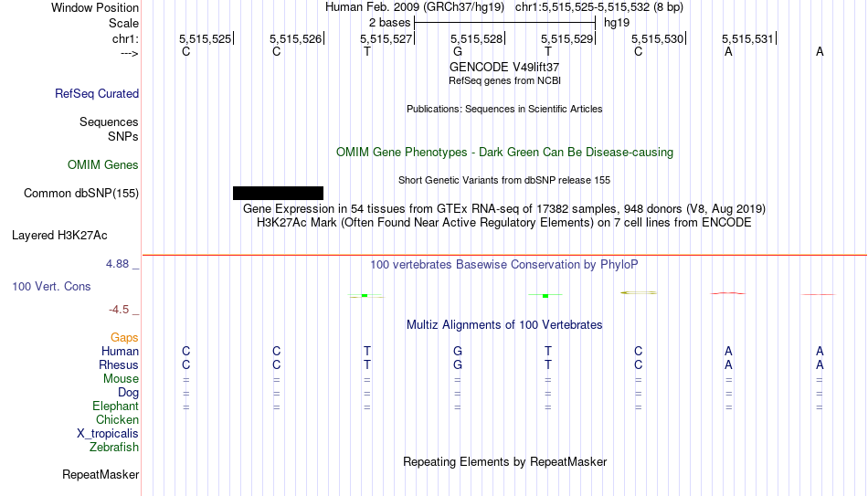This screenshot has width=868, height=496.
Task: Click the 4.88 conservation scale value
Action: [117, 264]
